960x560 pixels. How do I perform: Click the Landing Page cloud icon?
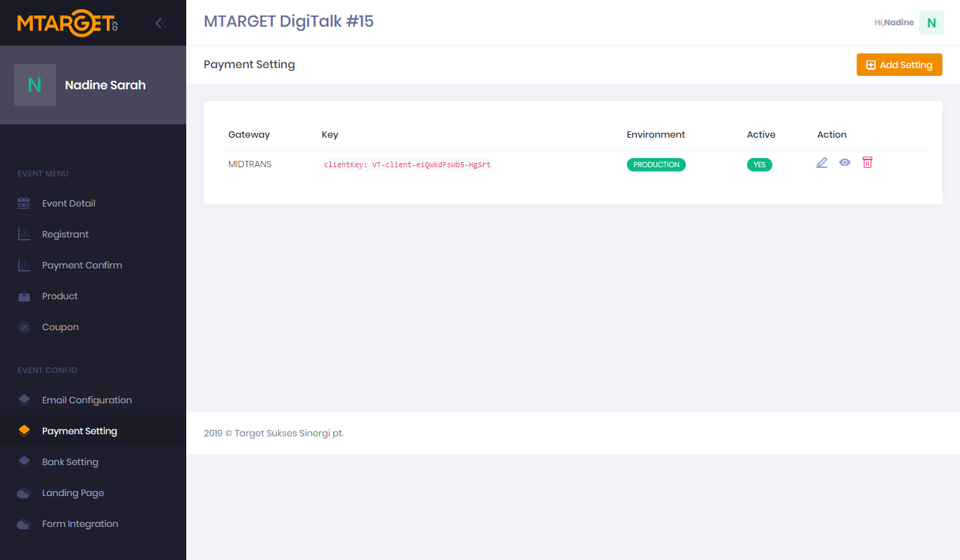pos(24,493)
